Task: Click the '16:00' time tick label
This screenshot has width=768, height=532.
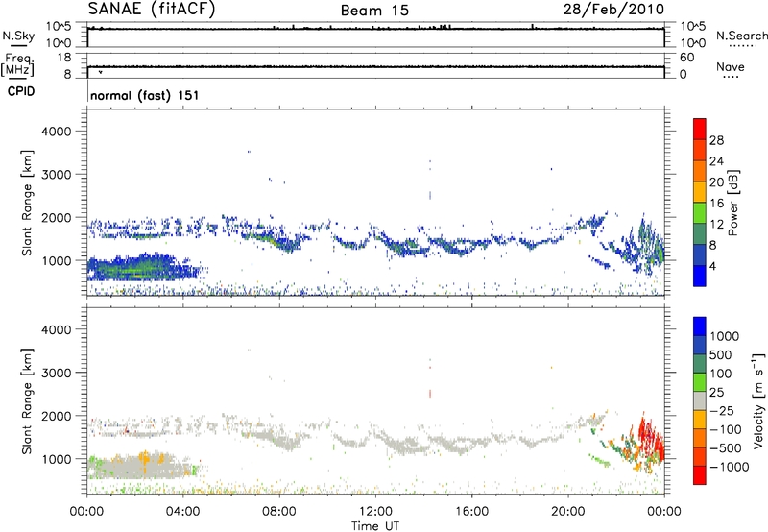Action: [471, 512]
